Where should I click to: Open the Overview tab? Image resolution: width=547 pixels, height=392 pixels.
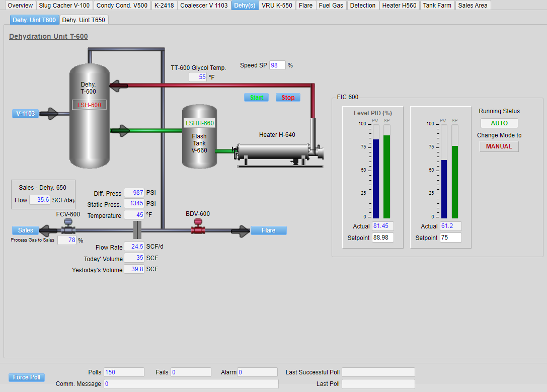coord(20,5)
